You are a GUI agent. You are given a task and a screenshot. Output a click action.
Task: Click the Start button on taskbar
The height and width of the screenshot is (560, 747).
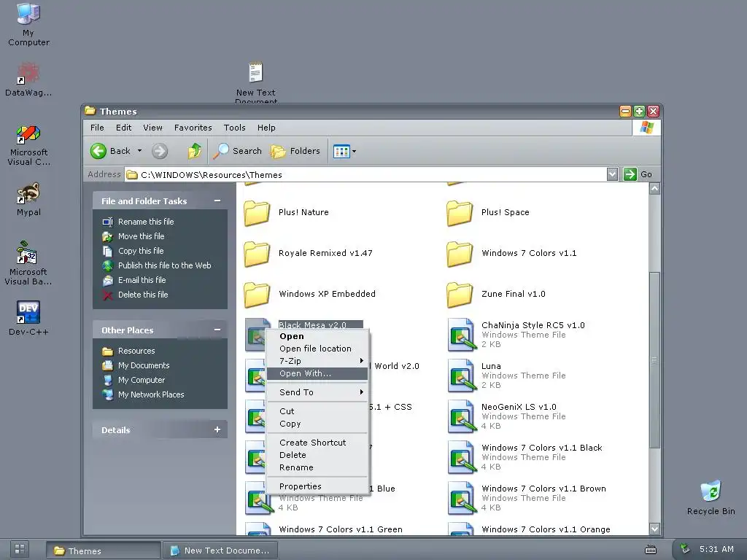click(x=20, y=549)
